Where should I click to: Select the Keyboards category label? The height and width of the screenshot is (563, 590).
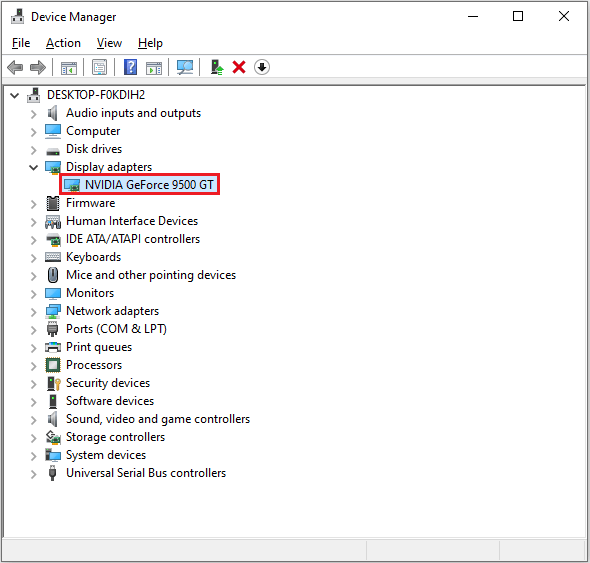93,257
